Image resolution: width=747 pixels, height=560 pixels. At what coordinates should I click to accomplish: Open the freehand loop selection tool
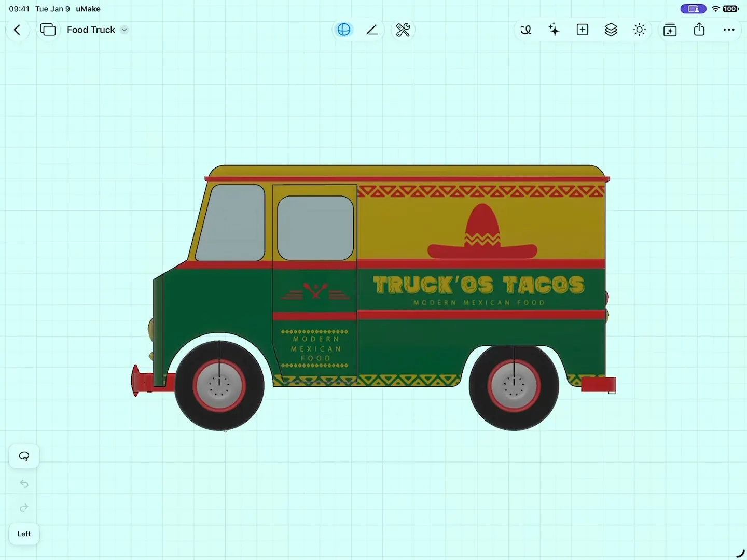coord(525,30)
